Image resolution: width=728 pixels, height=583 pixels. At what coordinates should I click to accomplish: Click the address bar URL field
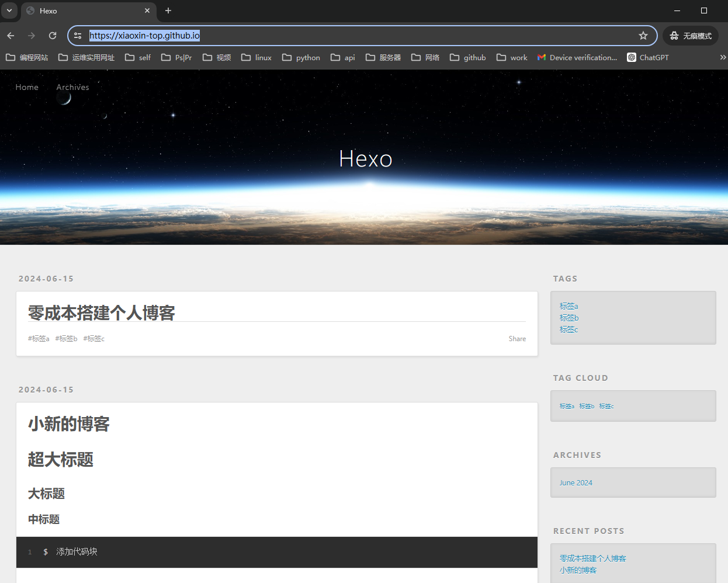click(x=351, y=36)
